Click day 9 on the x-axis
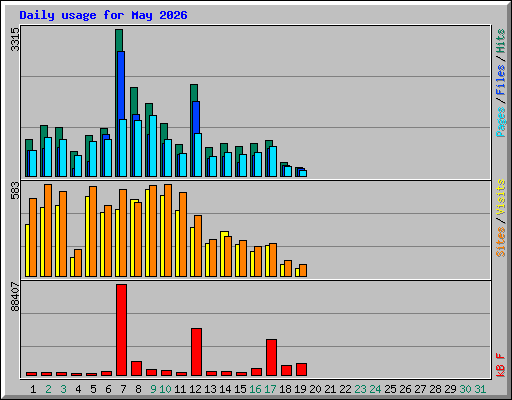 pos(153,389)
